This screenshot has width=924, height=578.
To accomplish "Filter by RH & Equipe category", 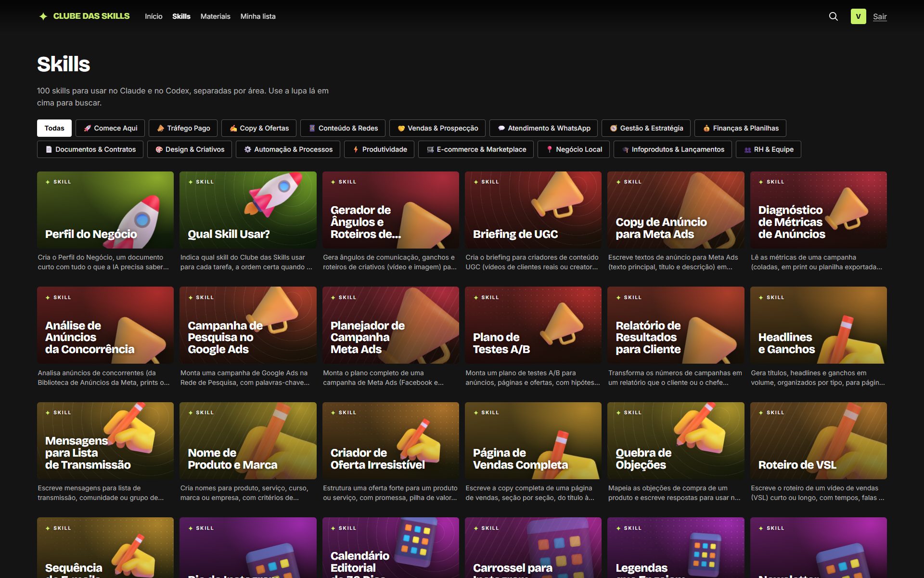I will click(x=768, y=149).
